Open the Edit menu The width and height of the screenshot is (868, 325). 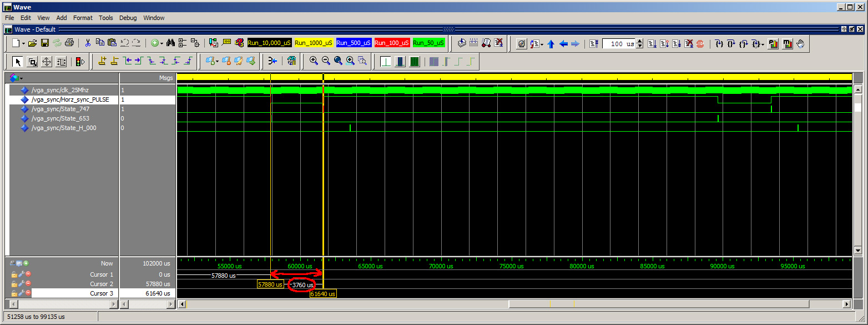tap(26, 18)
